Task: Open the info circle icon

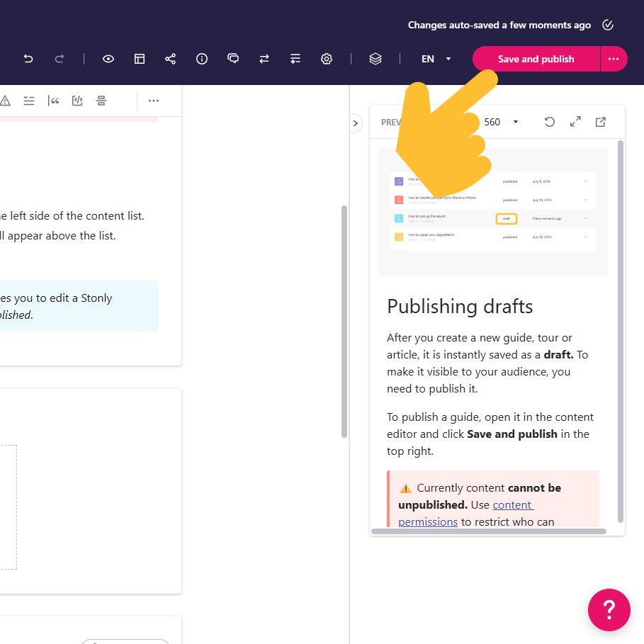Action: [x=202, y=59]
